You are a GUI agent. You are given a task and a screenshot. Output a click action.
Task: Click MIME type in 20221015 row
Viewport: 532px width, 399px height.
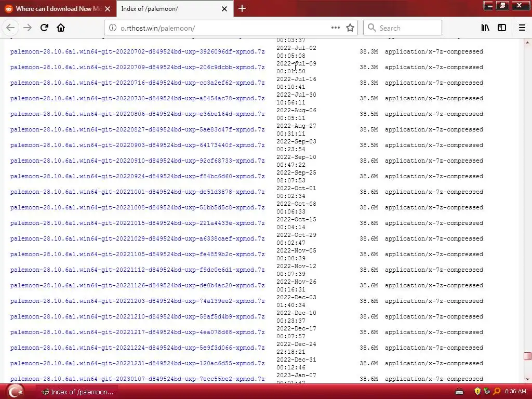434,223
